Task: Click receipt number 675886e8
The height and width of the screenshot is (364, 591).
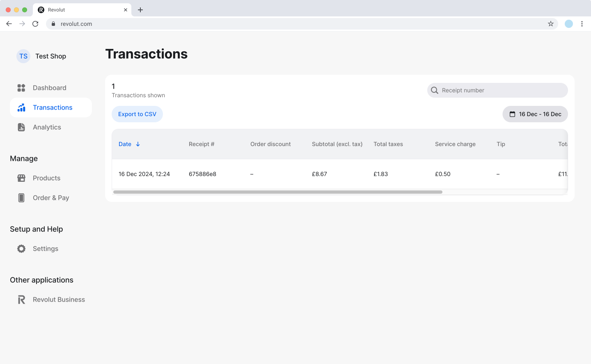Action: click(x=202, y=174)
